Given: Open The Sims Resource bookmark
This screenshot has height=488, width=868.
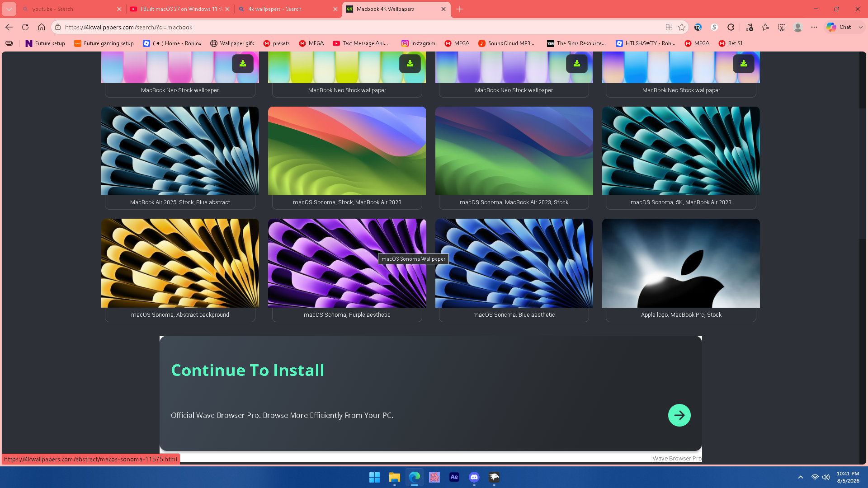Looking at the screenshot, I should 576,43.
